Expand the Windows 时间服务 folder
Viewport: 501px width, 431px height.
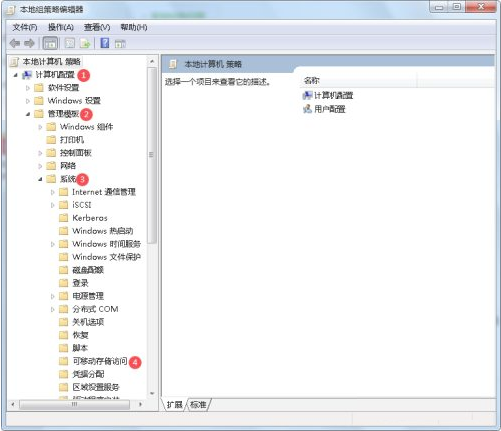pos(52,244)
